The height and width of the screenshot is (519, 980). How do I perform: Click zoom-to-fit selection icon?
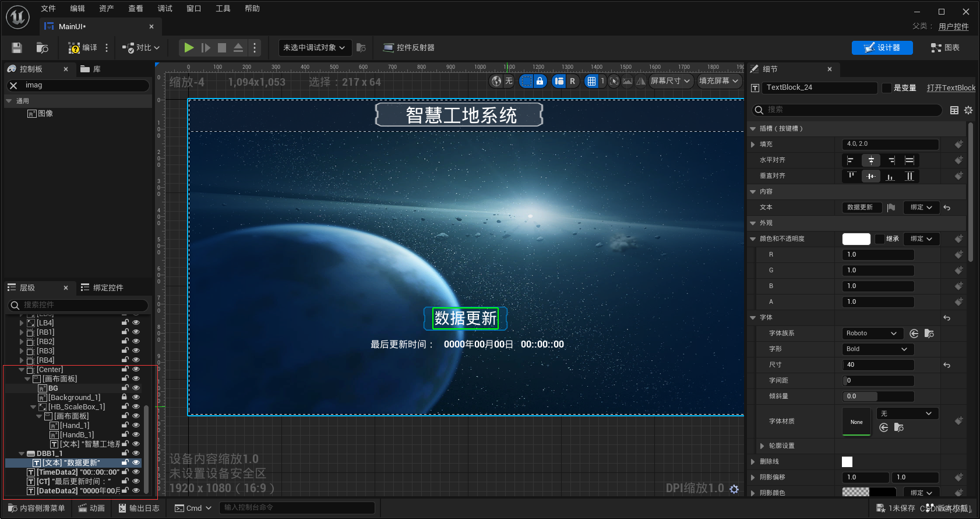[614, 81]
